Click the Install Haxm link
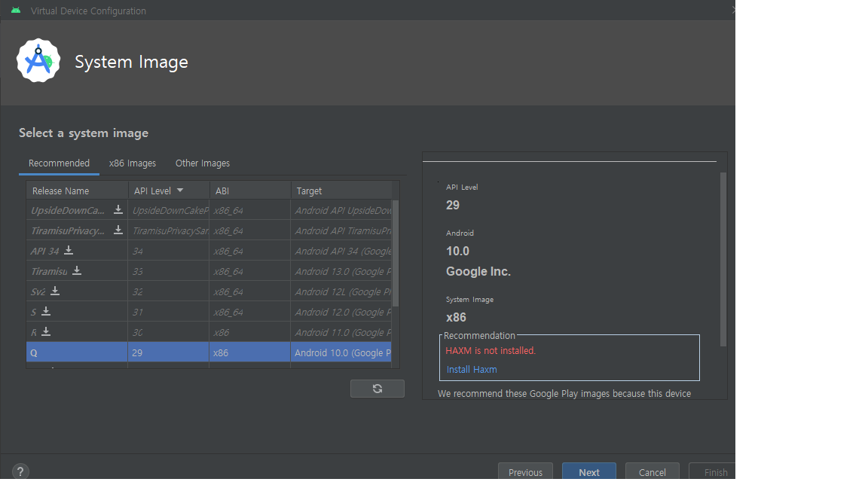The width and height of the screenshot is (868, 488). click(x=472, y=369)
